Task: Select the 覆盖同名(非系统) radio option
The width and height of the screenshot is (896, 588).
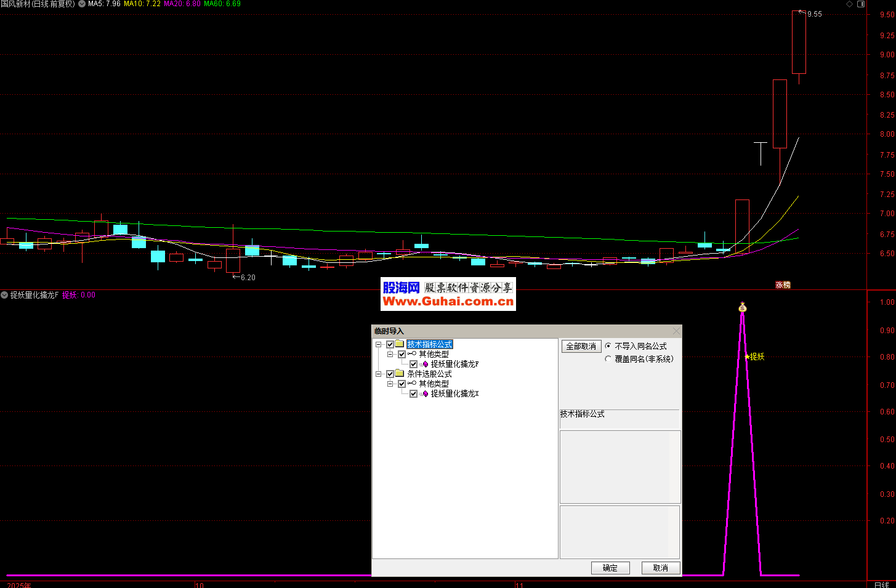Action: coord(608,359)
